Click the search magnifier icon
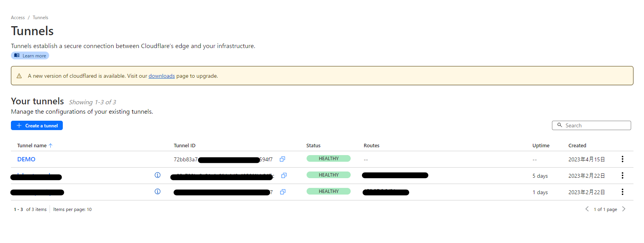 (x=560, y=125)
